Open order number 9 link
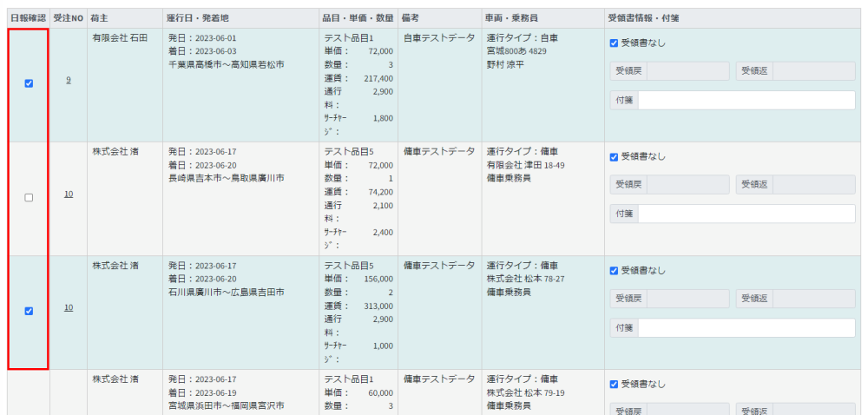Screen dimensions: 868x415 pos(68,81)
